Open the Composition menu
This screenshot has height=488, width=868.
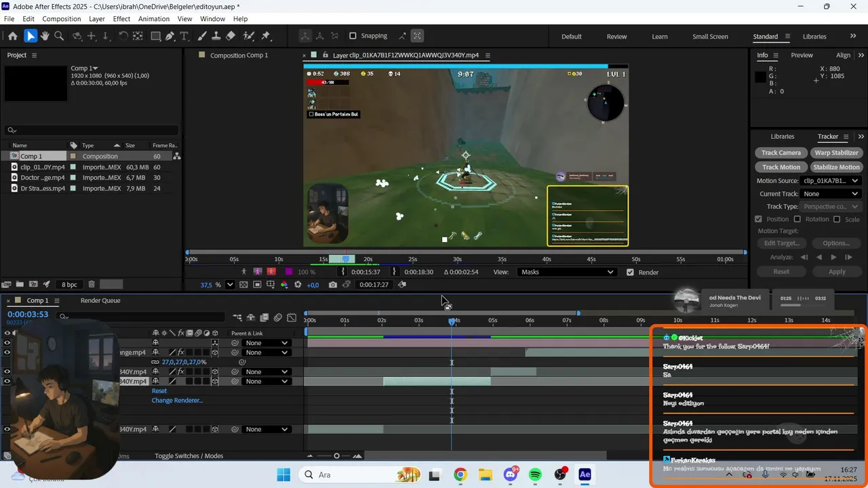click(62, 19)
